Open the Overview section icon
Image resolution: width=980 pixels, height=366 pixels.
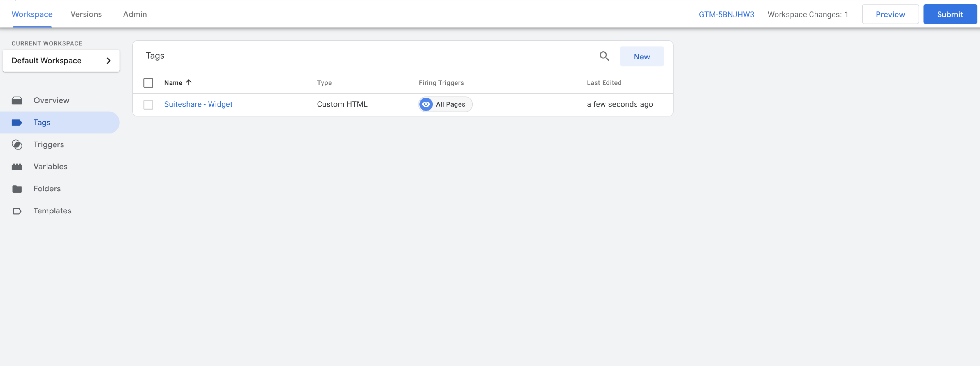pos(18,100)
